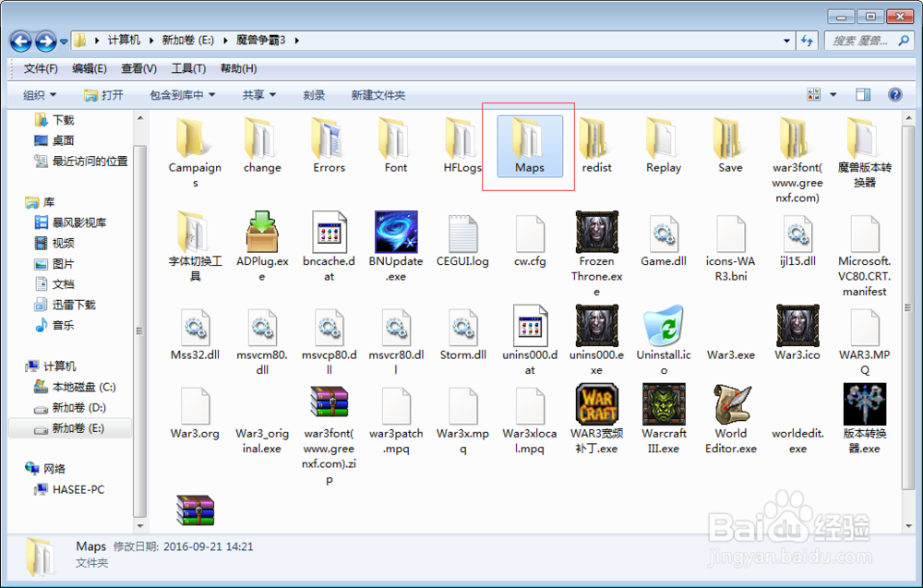Select the HFLogs folder

462,146
